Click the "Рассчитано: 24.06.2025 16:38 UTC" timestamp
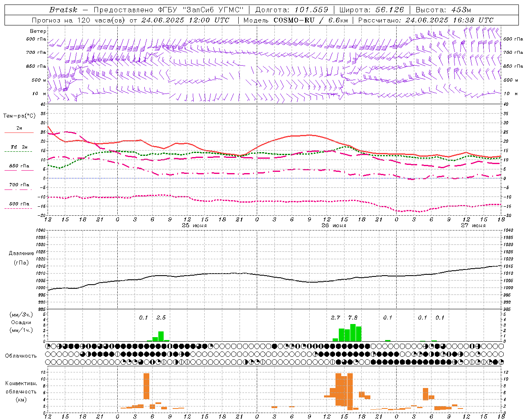Viewport: 525px width, 420px height. (426, 20)
